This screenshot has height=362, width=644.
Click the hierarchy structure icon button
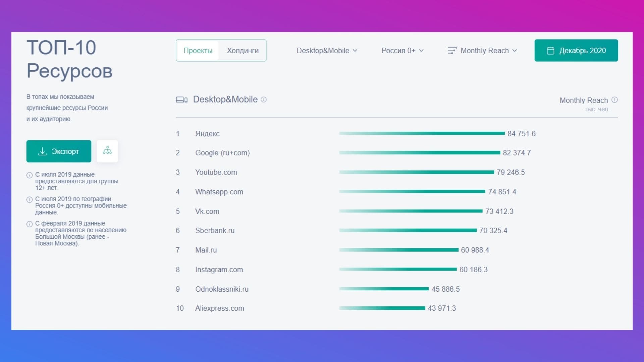tap(107, 151)
